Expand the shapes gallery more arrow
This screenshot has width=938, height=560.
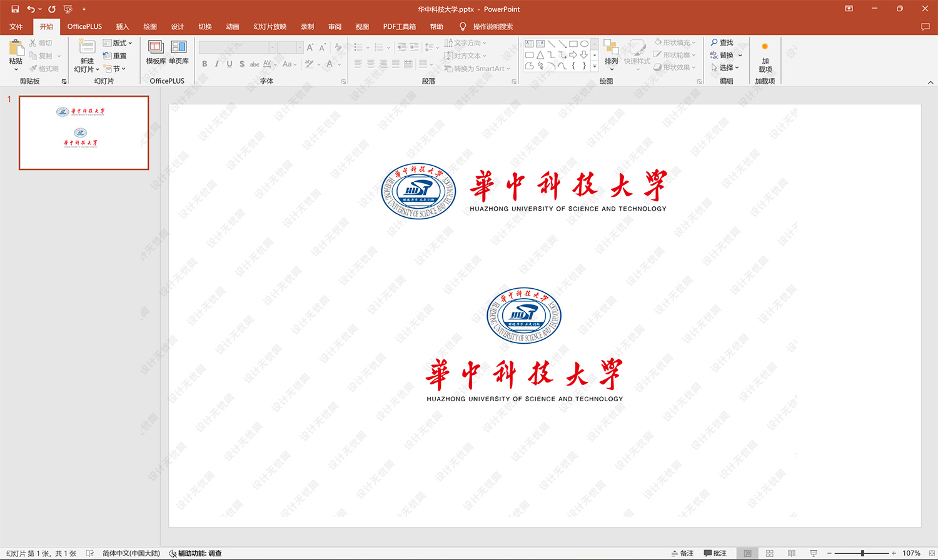(x=595, y=66)
